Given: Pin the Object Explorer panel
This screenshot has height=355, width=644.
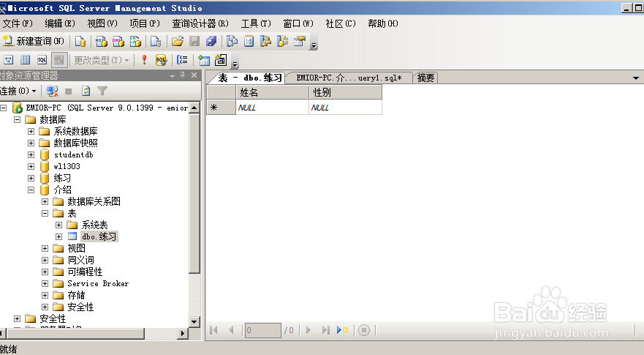Looking at the screenshot, I should coord(183,75).
